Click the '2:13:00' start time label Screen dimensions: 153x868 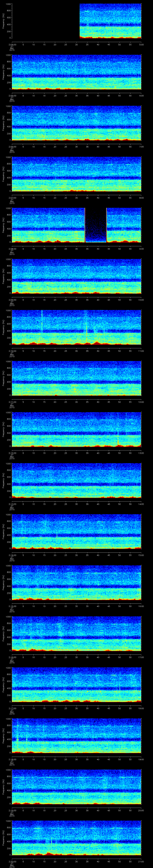[12, 504]
